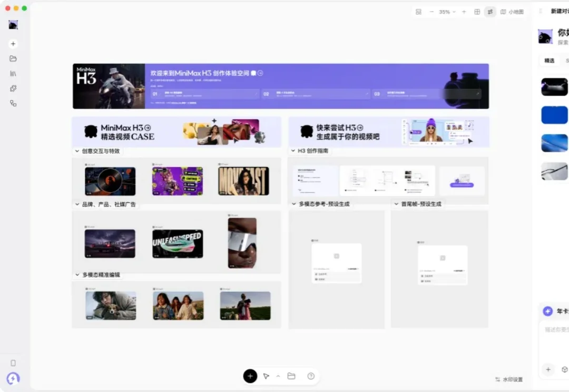Open the two people walking in meadow thumbnail

246,306
